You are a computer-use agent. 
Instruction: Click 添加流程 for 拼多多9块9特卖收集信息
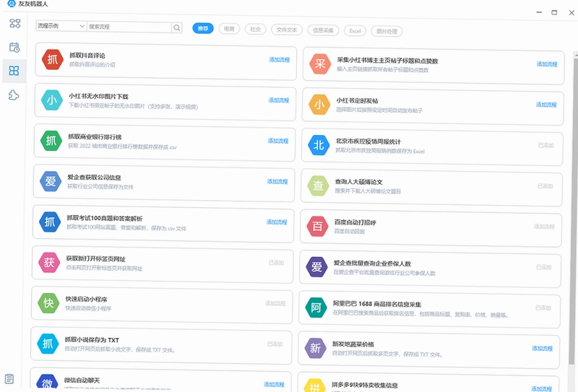click(x=541, y=388)
